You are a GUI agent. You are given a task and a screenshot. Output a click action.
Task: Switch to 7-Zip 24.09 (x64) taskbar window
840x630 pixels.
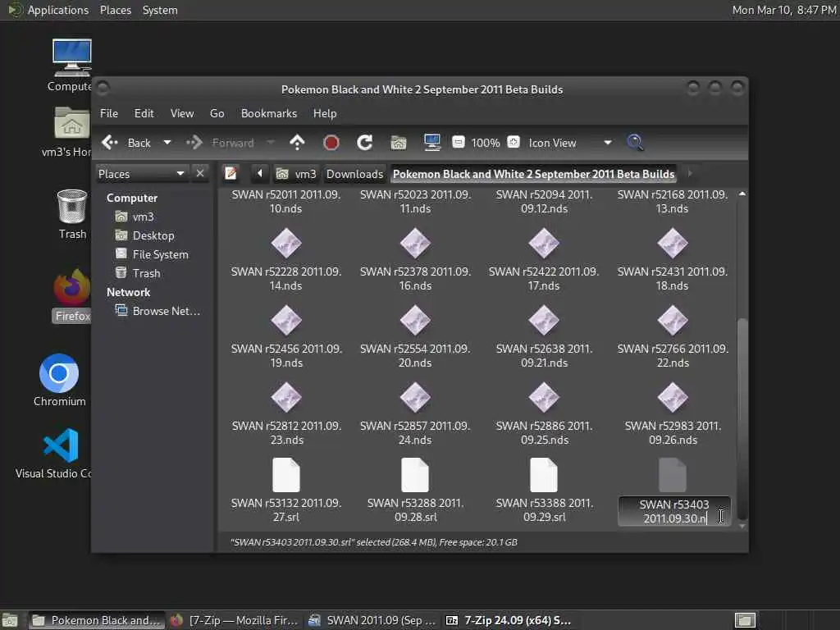(509, 620)
